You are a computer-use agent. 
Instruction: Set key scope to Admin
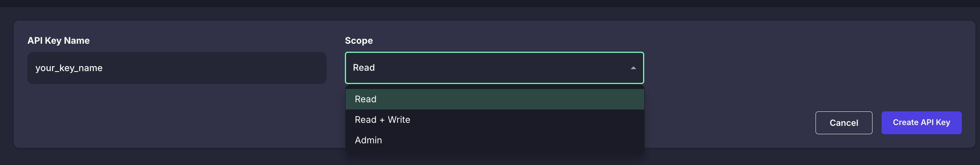pyautogui.click(x=494, y=140)
